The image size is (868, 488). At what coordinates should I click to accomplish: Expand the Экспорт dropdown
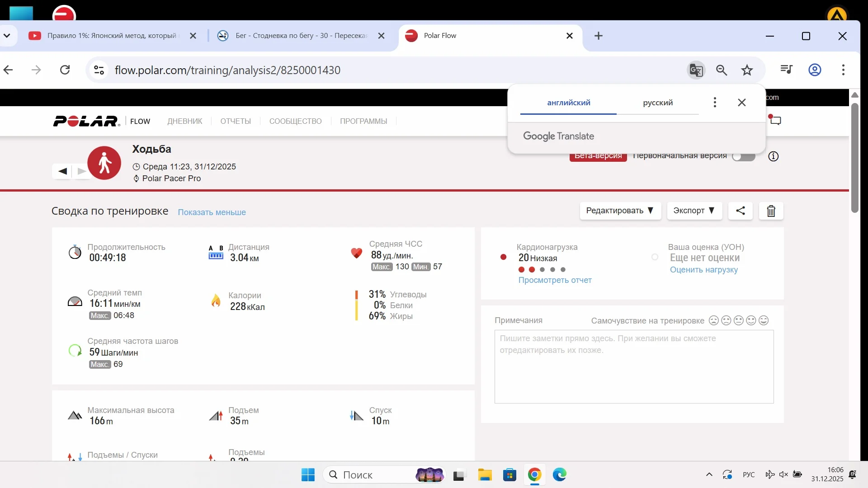coord(694,211)
